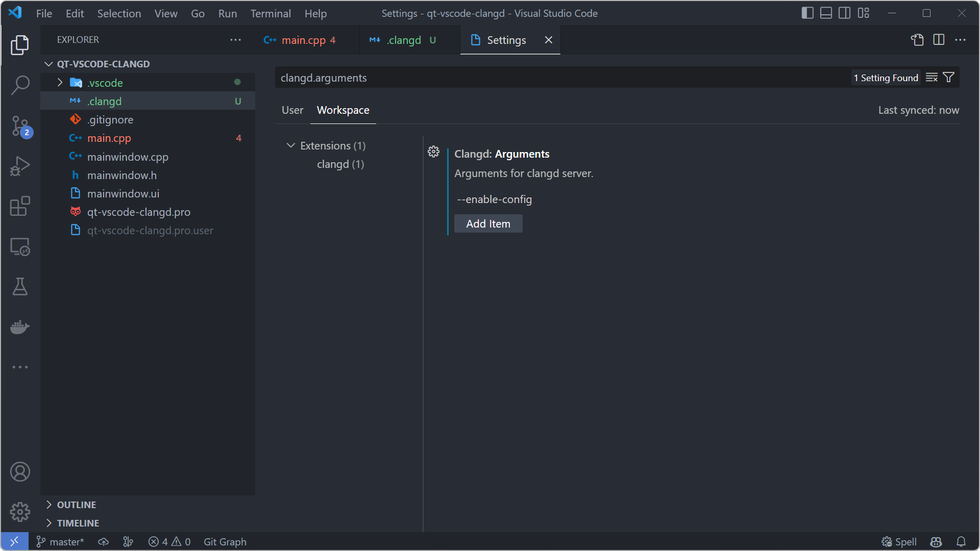Open Settings as JSON via the file icon
Image resolution: width=980 pixels, height=551 pixels.
click(917, 39)
